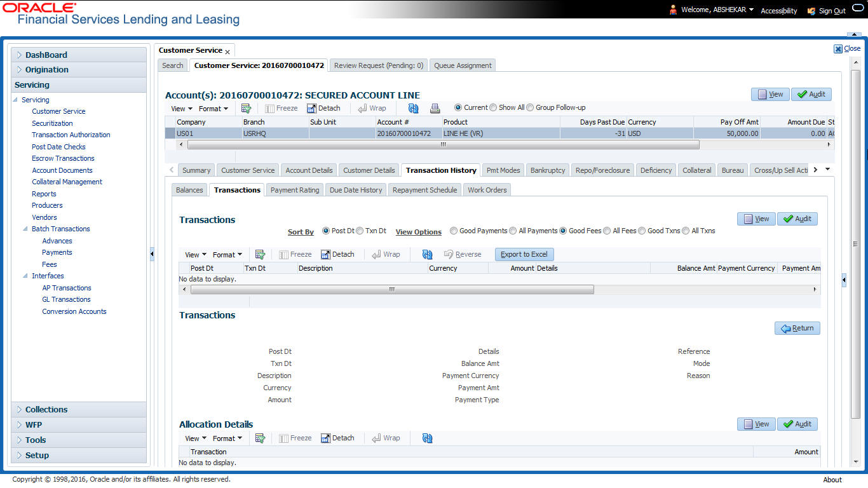Collapse the Batch Transactions tree node
The image size is (868, 488).
tap(25, 229)
